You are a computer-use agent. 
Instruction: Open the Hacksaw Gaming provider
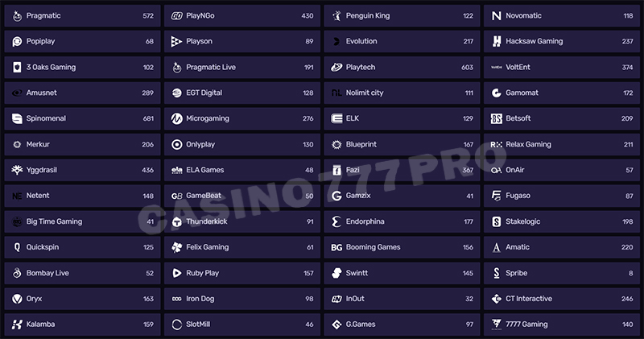point(562,41)
